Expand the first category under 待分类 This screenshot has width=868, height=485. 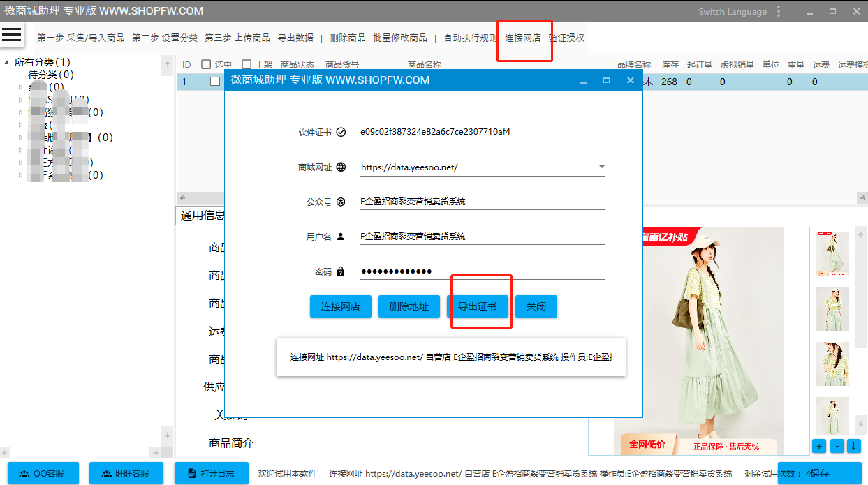[21, 87]
